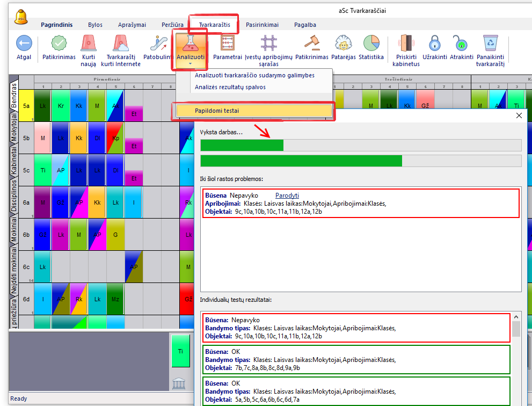Switch to the Pasirinkimai ribbon tab

262,25
